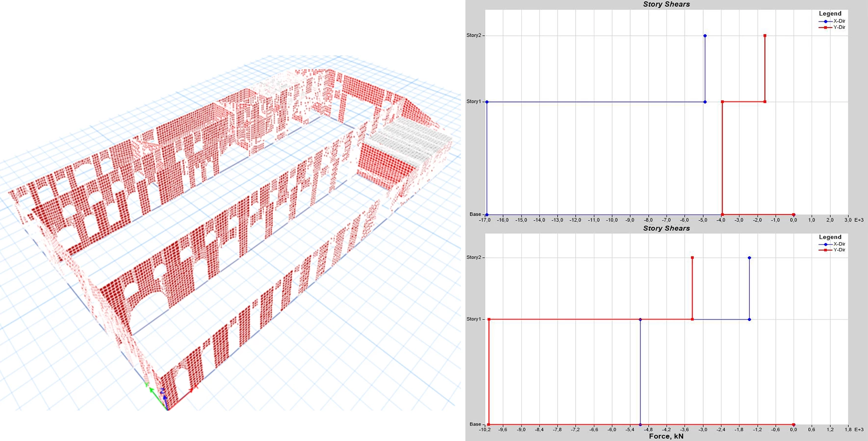This screenshot has height=441, width=868.
Task: Click the Story2 axis label in upper chart
Action: (474, 35)
